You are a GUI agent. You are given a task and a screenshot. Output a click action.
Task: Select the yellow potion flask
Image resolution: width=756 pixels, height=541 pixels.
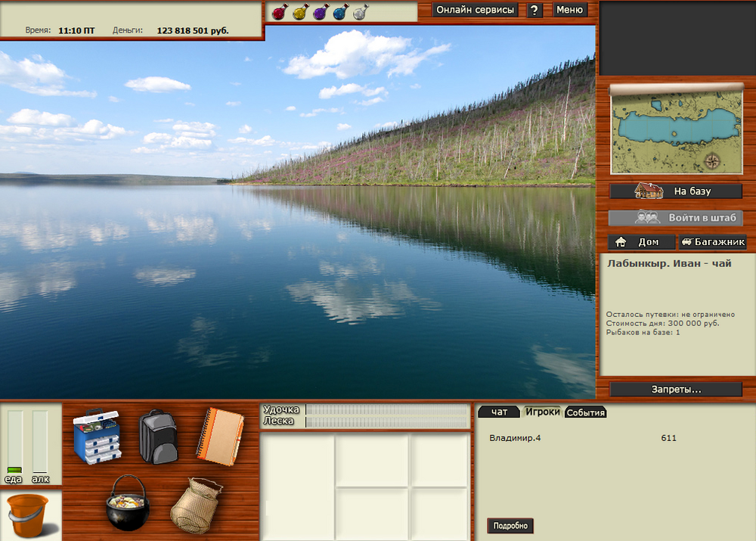[x=299, y=12]
